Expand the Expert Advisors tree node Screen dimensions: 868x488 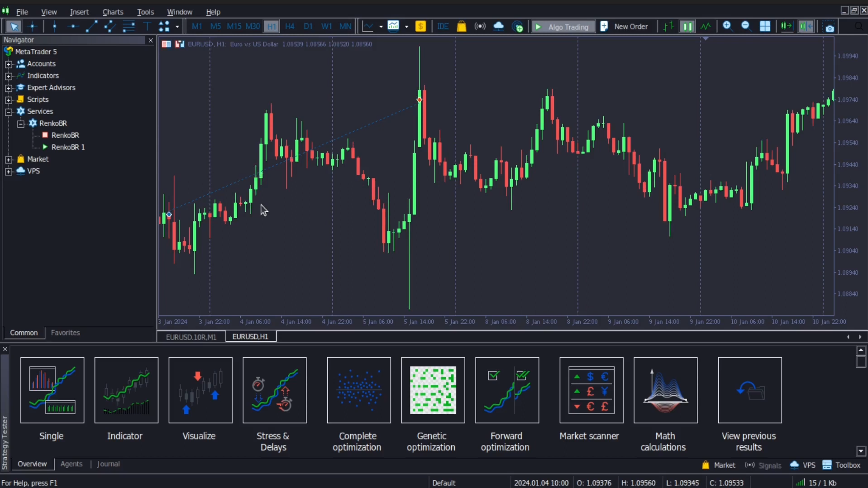(8, 88)
